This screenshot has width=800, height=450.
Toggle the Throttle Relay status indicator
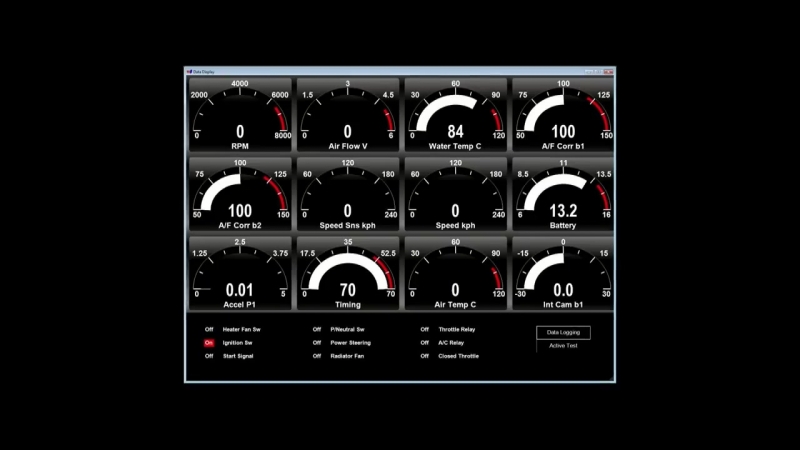point(425,329)
